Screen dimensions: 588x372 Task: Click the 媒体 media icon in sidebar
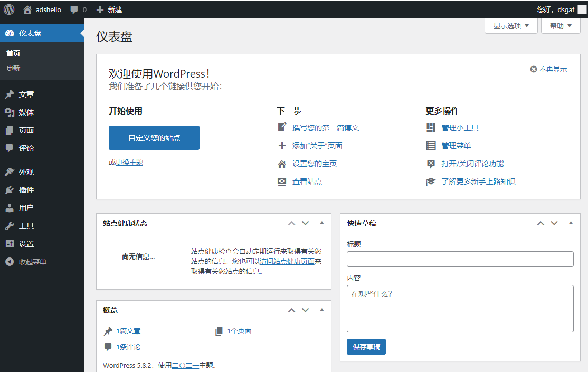click(x=10, y=112)
